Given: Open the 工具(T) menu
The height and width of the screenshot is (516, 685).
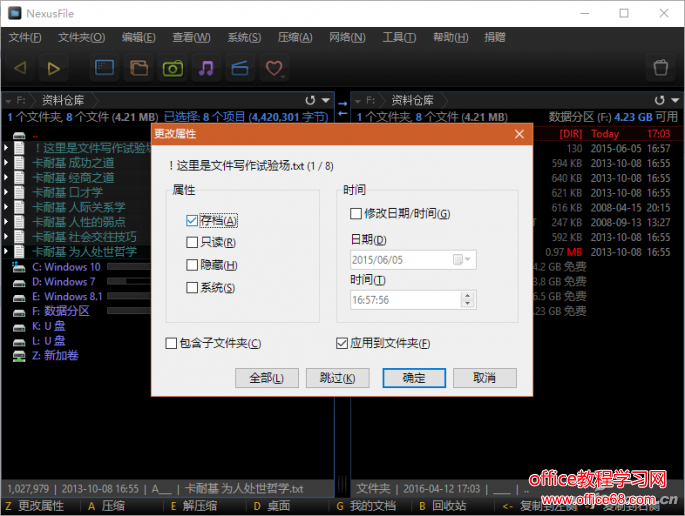Looking at the screenshot, I should pyautogui.click(x=399, y=38).
